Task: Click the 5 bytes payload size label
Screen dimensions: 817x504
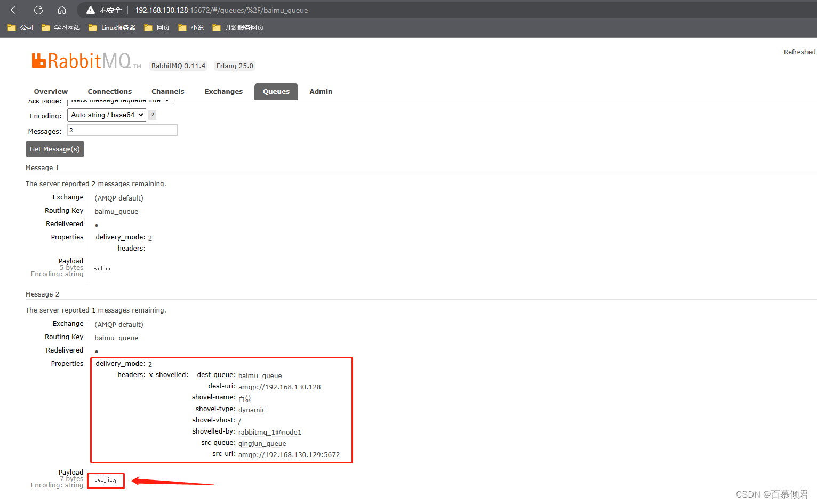Action: tap(71, 268)
